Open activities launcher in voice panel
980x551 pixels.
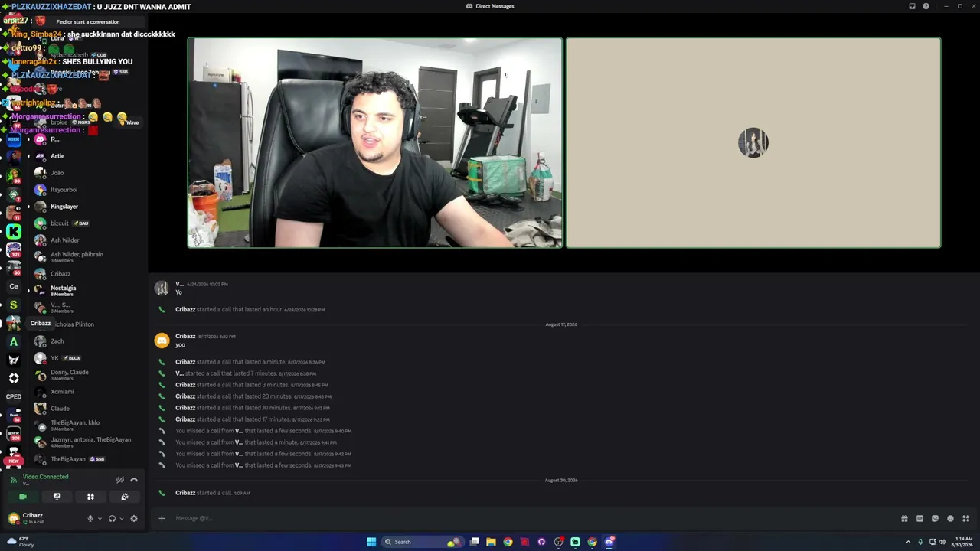[90, 497]
